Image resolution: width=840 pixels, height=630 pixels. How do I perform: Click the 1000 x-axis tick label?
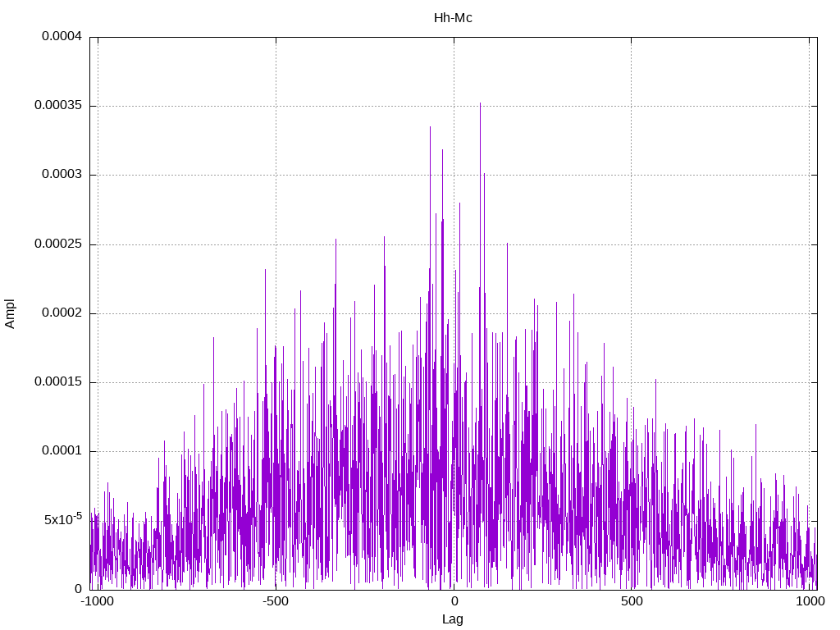810,601
